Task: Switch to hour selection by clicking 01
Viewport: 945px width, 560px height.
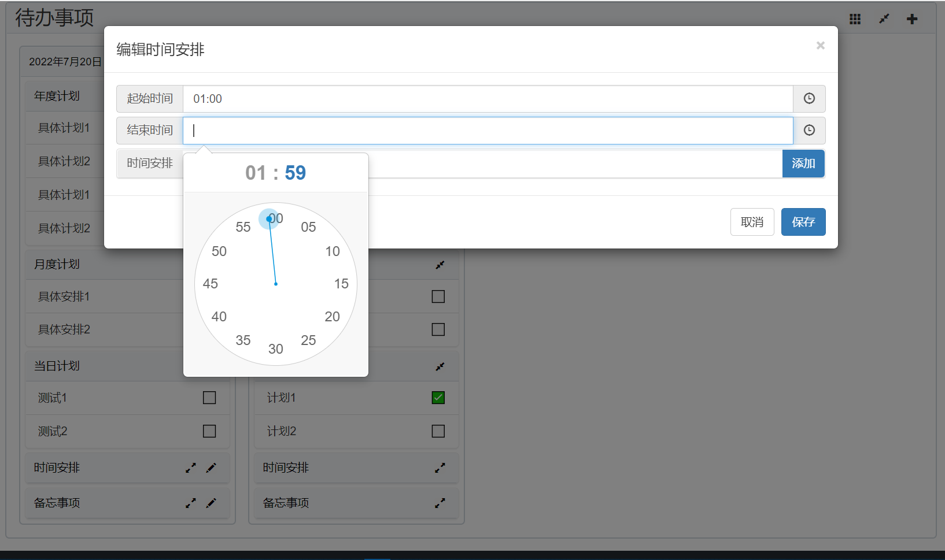Action: coord(256,173)
